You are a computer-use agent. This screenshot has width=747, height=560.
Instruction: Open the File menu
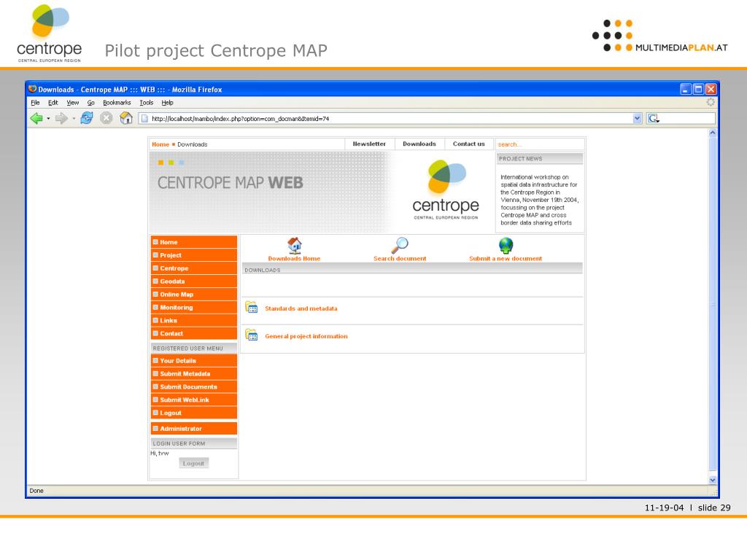35,102
